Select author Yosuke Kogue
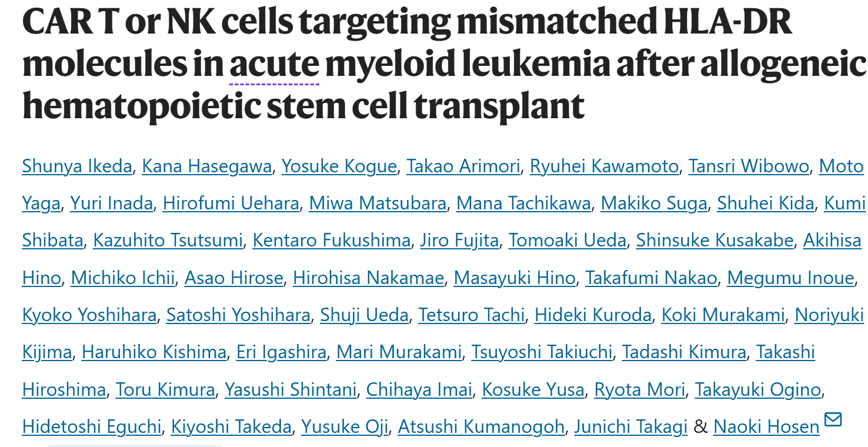 tap(339, 166)
